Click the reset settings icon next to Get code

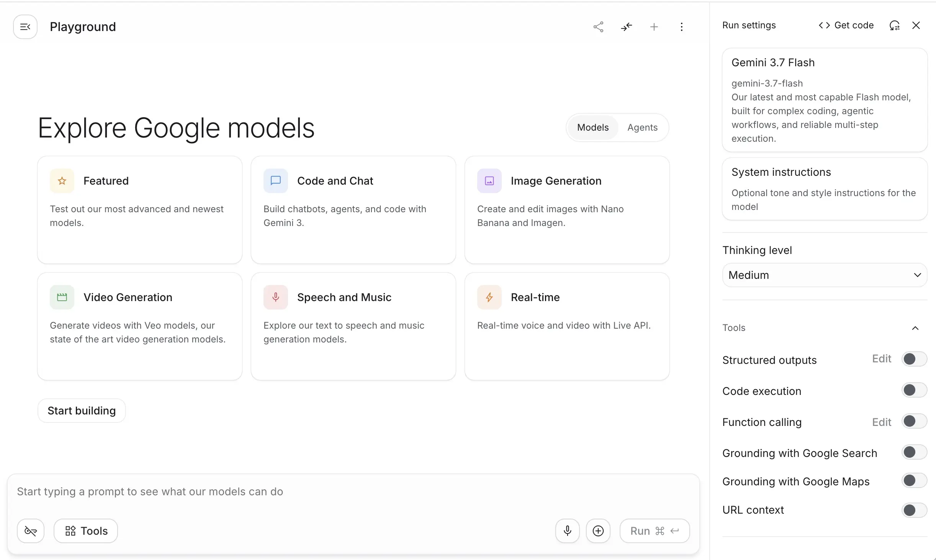click(x=895, y=25)
